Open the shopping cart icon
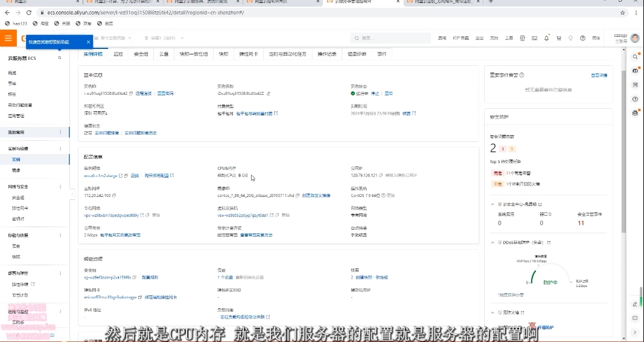 tap(558, 38)
